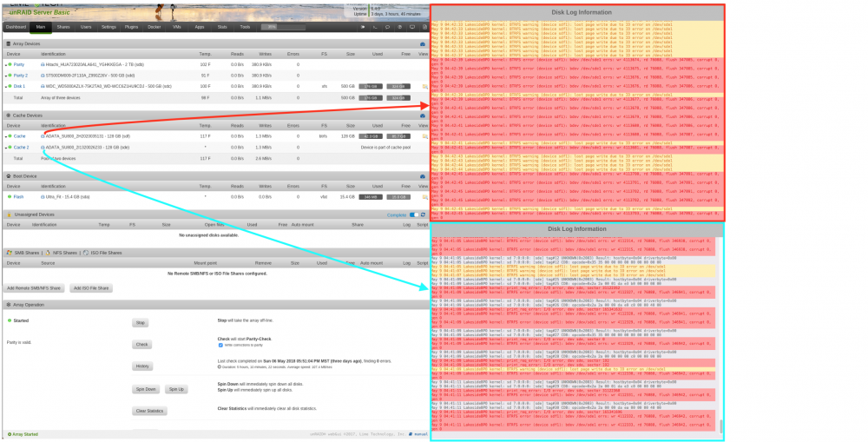Screen dimensions: 868x442
Task: Click Add ISO File Share button
Action: click(91, 288)
